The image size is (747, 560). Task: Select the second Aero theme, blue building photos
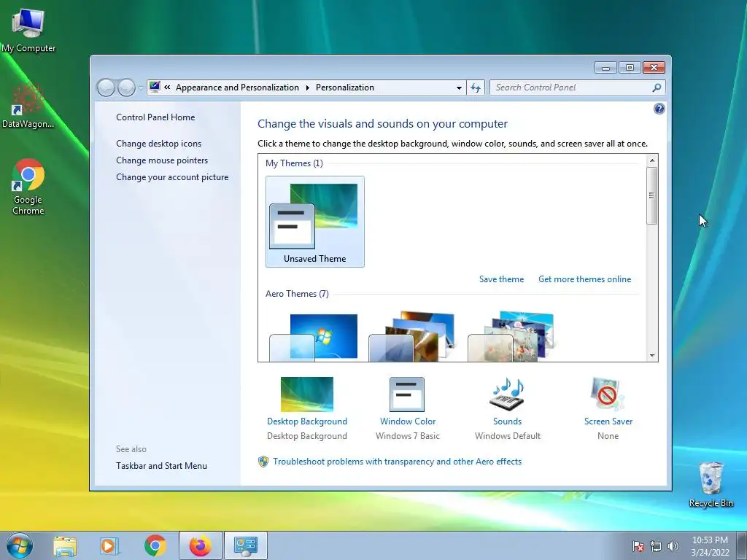pos(413,337)
